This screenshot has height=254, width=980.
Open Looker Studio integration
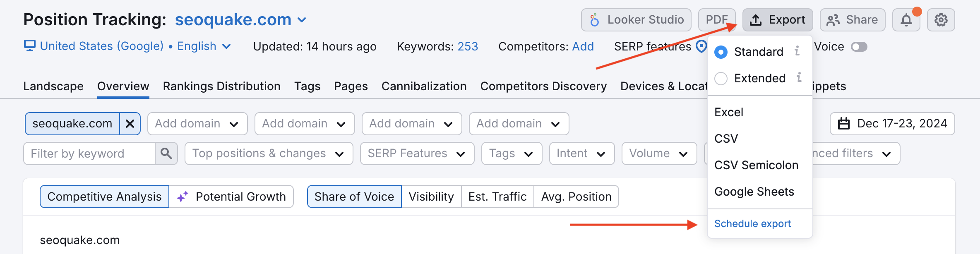coord(636,20)
